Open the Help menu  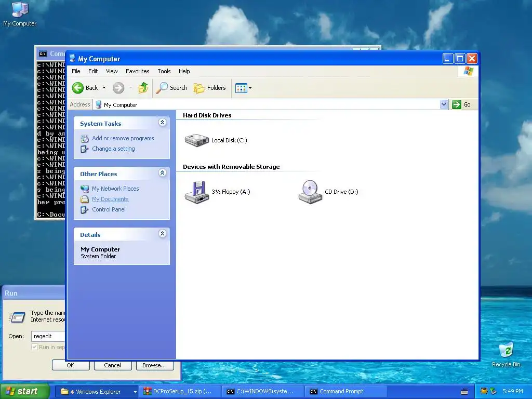184,71
